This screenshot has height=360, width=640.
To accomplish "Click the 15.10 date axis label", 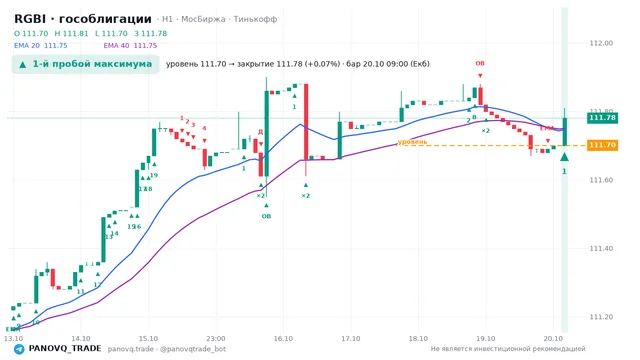I will 148,339.
